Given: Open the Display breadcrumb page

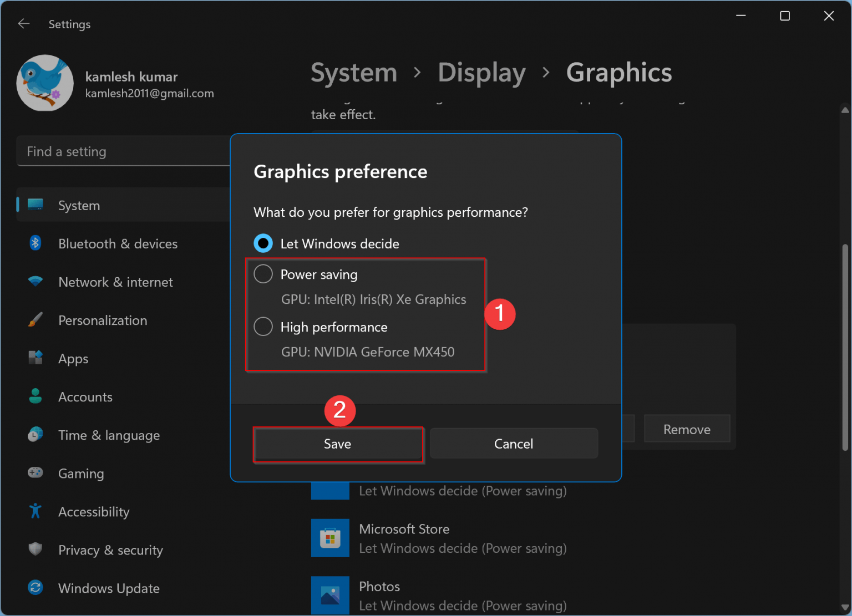Looking at the screenshot, I should click(x=481, y=72).
